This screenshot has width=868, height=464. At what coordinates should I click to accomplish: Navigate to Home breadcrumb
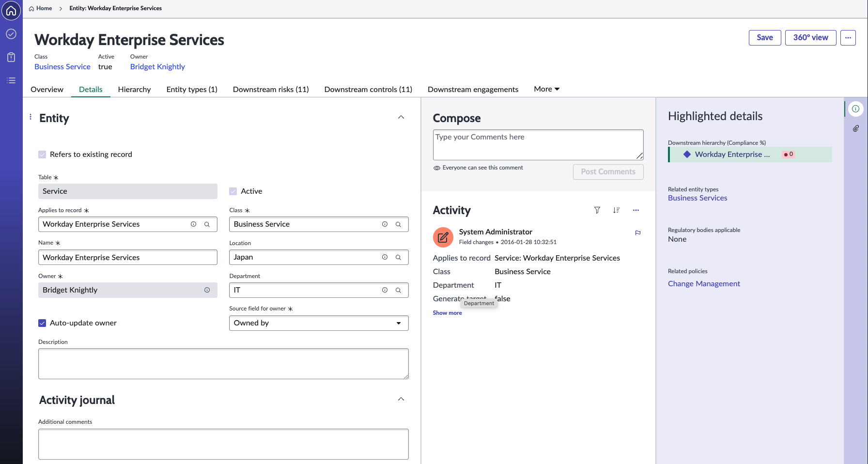click(41, 8)
